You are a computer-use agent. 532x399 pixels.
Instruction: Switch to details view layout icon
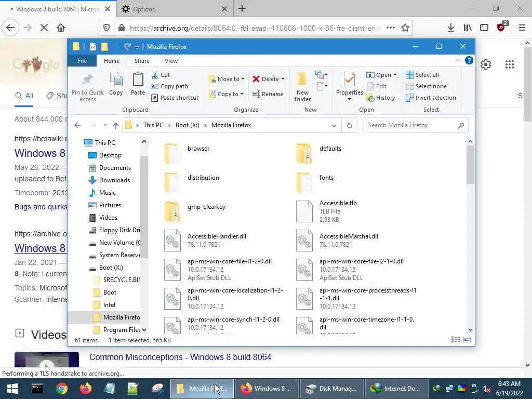tap(456, 340)
